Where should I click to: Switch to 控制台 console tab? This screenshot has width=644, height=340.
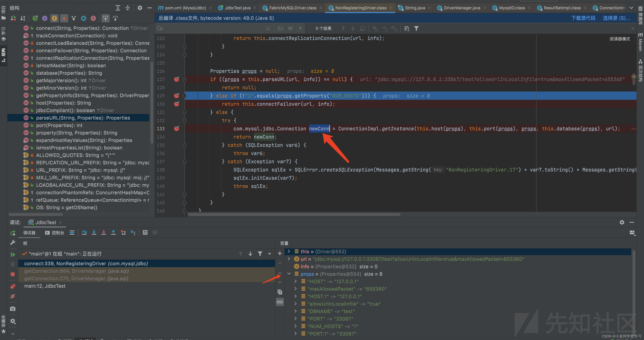(55, 233)
